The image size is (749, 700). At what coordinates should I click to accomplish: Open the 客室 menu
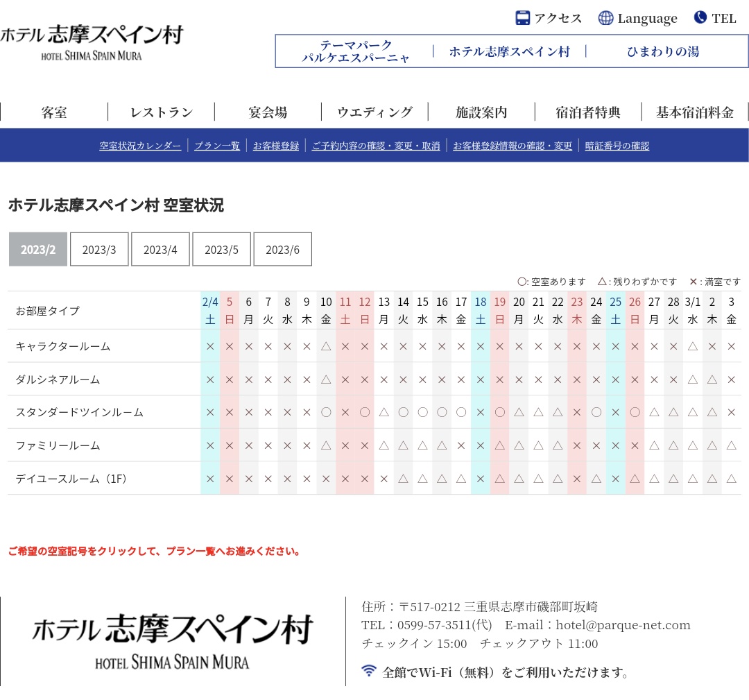[54, 112]
